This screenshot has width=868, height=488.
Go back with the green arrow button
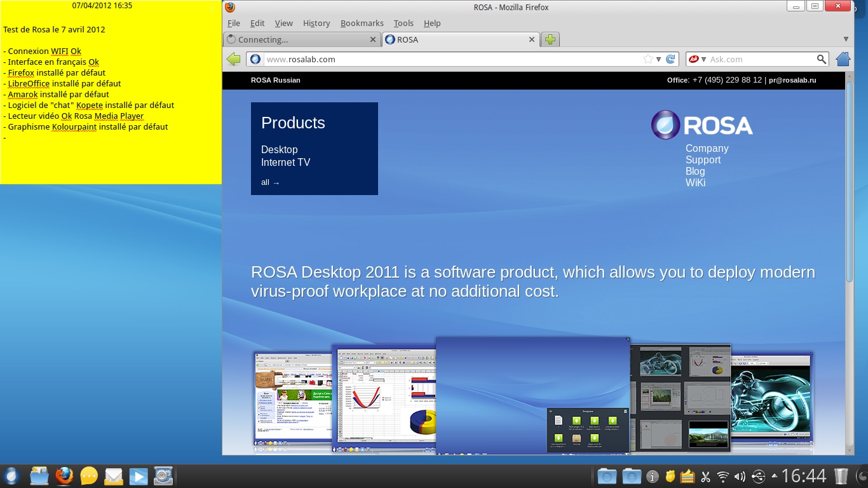tap(233, 59)
